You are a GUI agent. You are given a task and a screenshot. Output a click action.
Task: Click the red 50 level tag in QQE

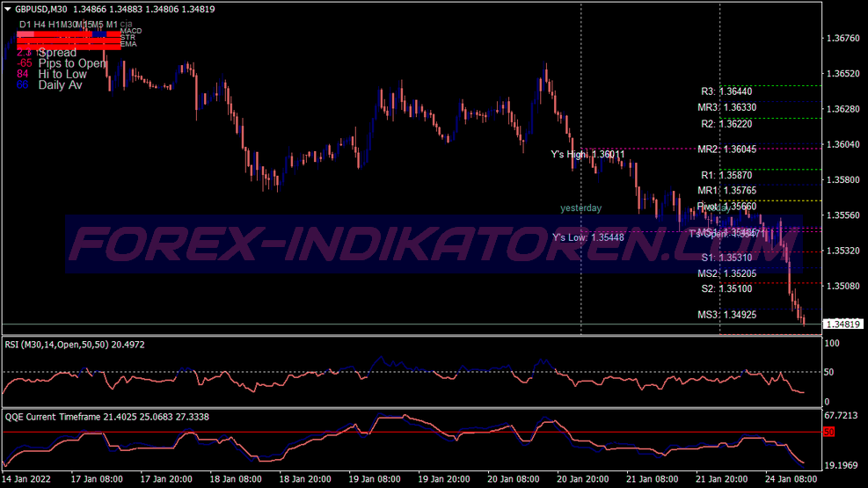tap(828, 432)
